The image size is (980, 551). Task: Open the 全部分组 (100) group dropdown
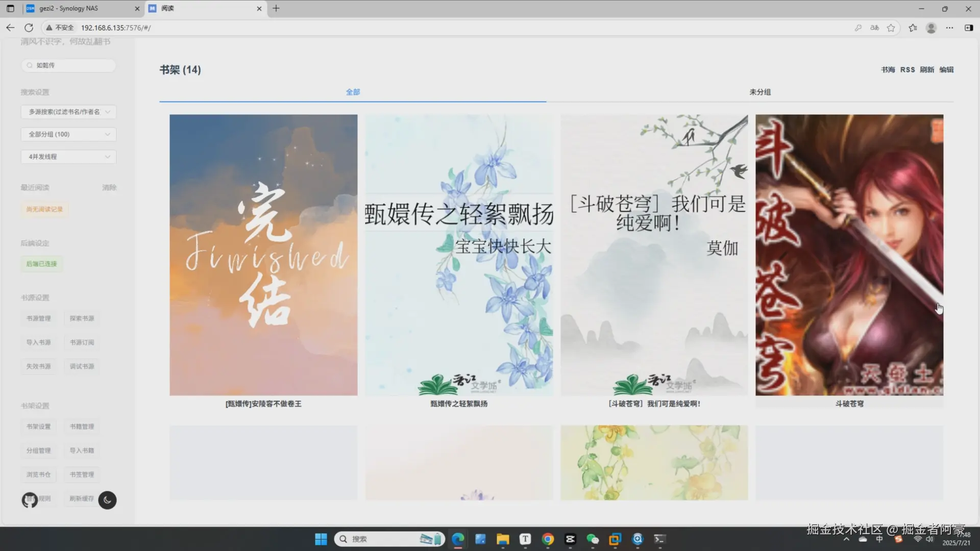coord(68,134)
